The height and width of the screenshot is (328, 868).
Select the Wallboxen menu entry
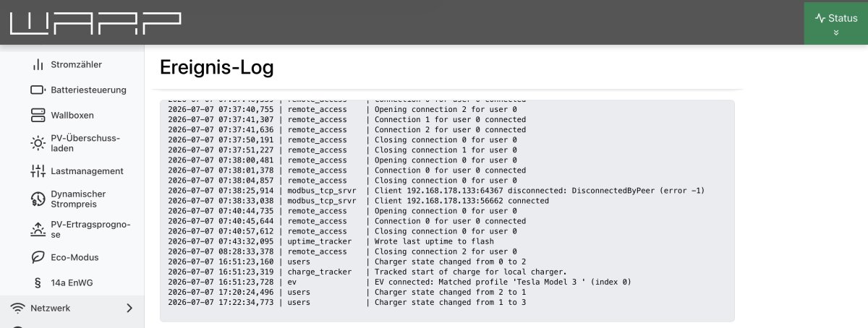pyautogui.click(x=72, y=116)
